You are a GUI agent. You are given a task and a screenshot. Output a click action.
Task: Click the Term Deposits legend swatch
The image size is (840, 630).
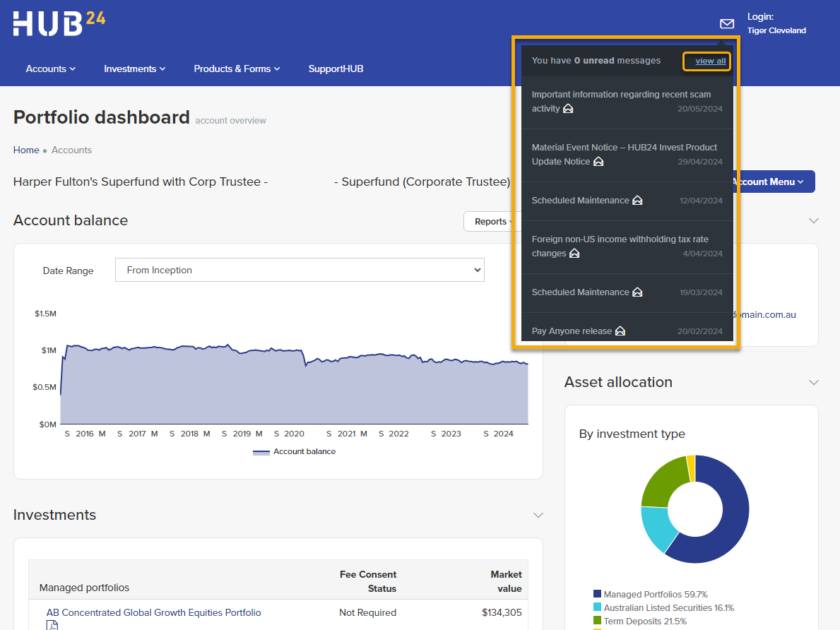[x=597, y=620]
